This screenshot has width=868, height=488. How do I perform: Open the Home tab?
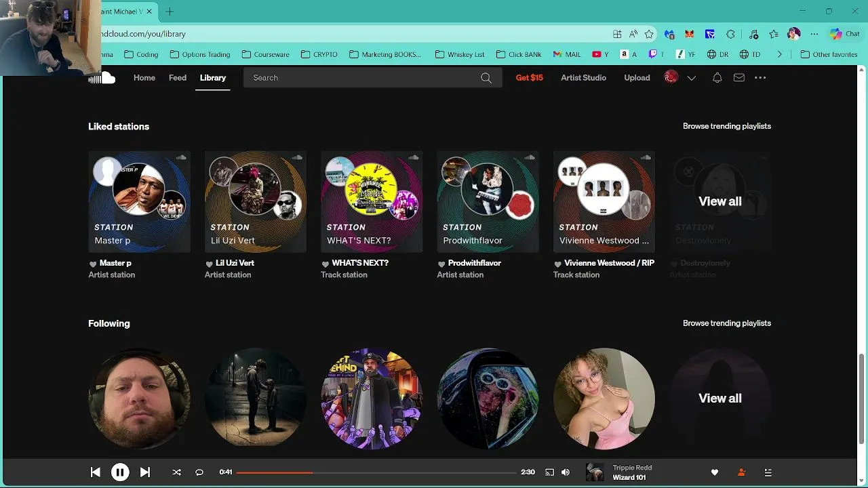click(144, 78)
